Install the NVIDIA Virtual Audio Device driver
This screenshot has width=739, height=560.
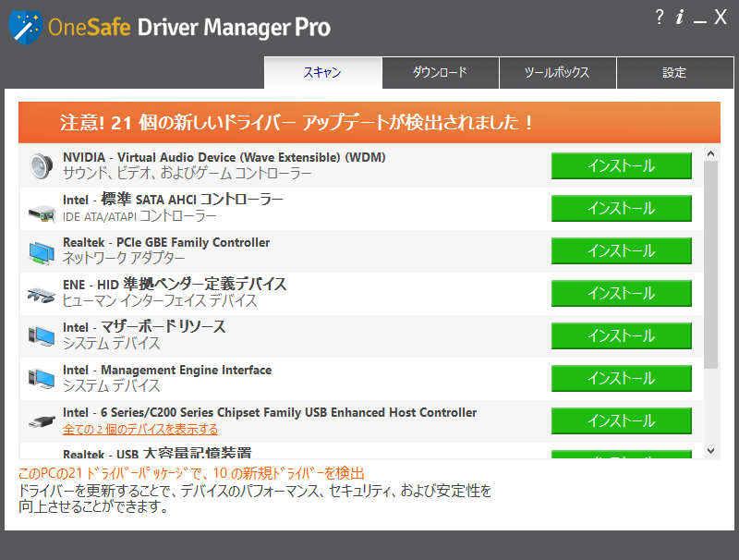[621, 166]
